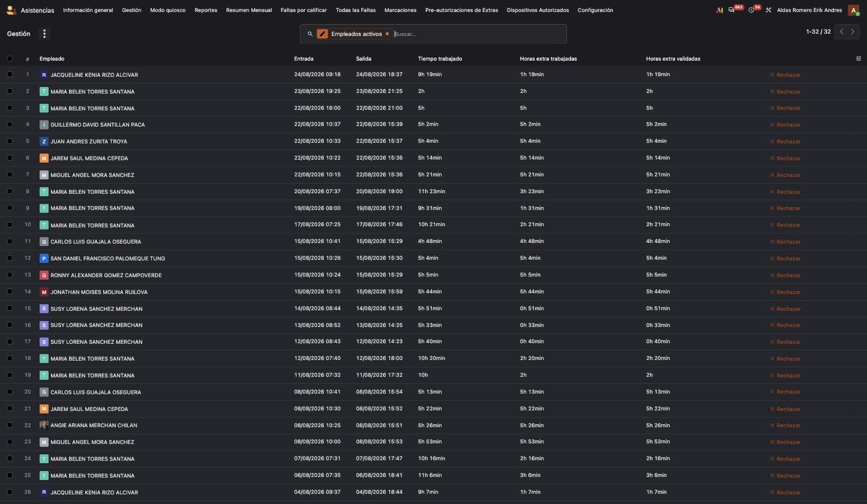
Task: Click the search magnifier icon
Action: [x=310, y=34]
